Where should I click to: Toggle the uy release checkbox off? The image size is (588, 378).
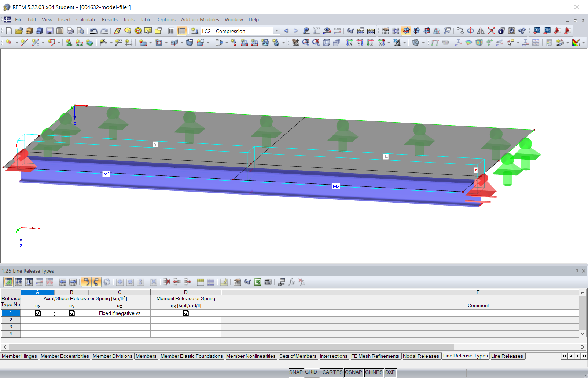pos(72,313)
